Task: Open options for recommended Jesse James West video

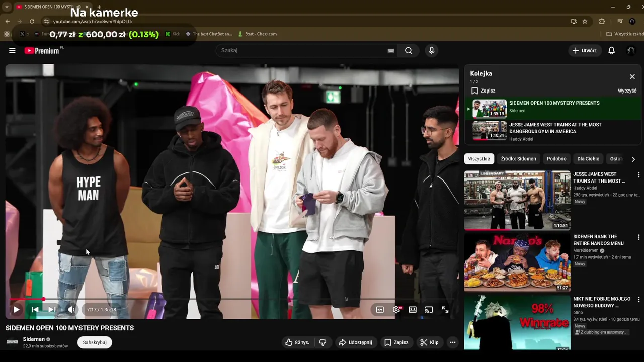Action: [638, 175]
